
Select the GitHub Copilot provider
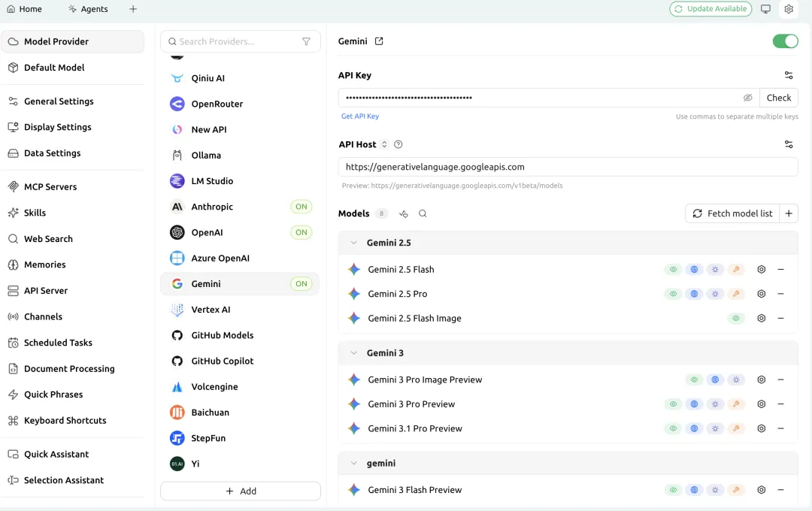(x=241, y=361)
